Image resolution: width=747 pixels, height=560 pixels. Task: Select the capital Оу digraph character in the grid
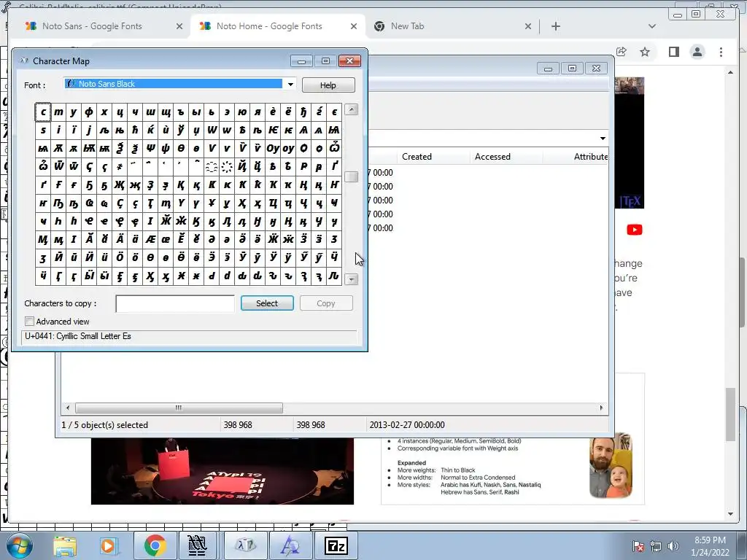[273, 148]
